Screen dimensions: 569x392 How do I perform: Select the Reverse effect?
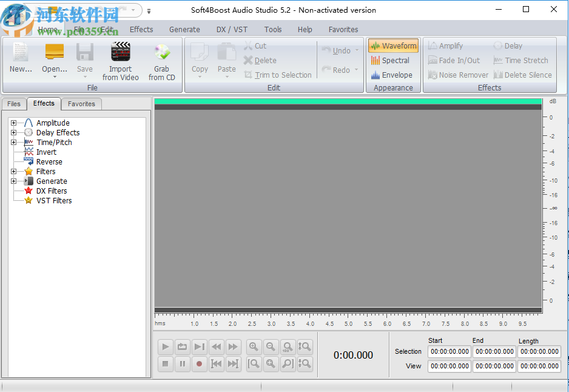(50, 161)
